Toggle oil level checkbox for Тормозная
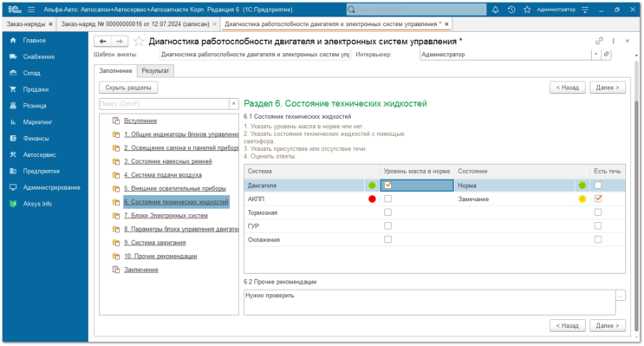Screen dimensions: 644x346 387,212
